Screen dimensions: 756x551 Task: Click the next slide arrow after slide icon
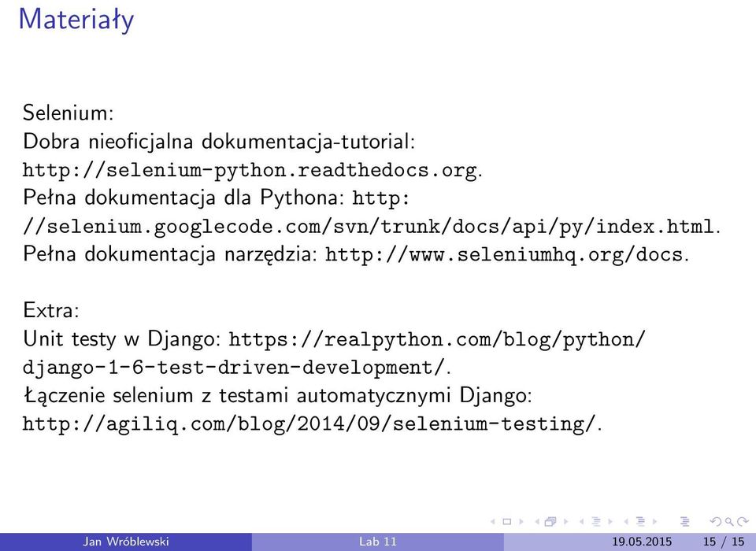(521, 522)
